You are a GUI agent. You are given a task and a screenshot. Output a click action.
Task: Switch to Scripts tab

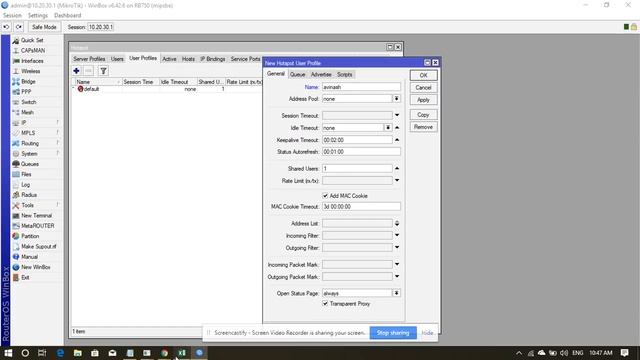point(344,74)
